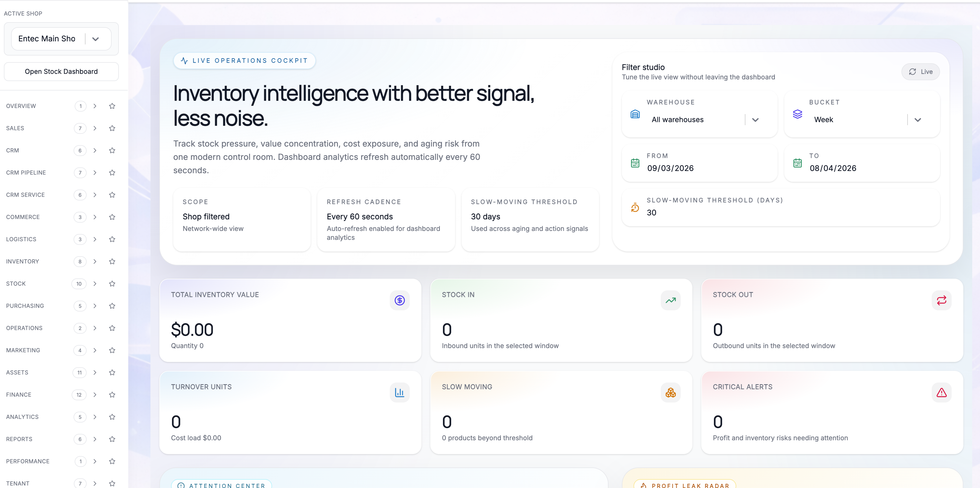
Task: Open the Bucket Week dropdown
Action: [x=918, y=119]
